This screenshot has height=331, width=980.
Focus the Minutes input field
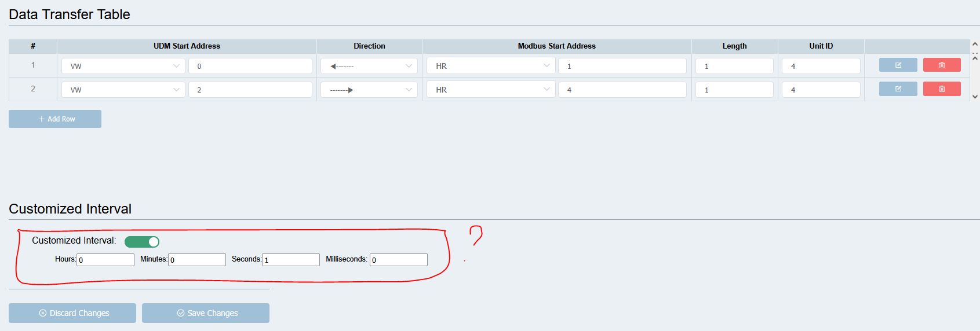coord(197,260)
